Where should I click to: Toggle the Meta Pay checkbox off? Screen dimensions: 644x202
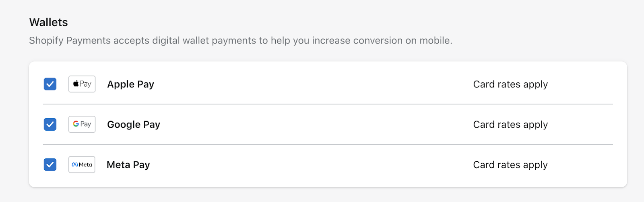[x=50, y=165]
